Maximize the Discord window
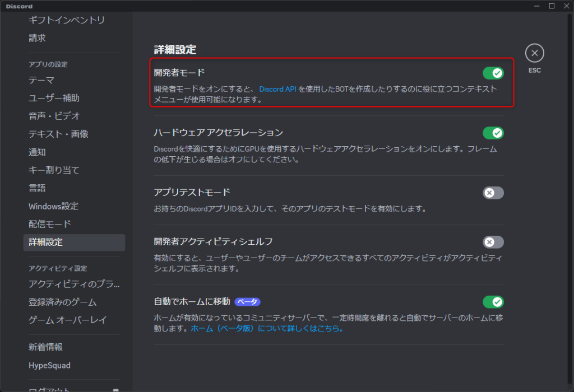This screenshot has height=392, width=574. pyautogui.click(x=552, y=6)
